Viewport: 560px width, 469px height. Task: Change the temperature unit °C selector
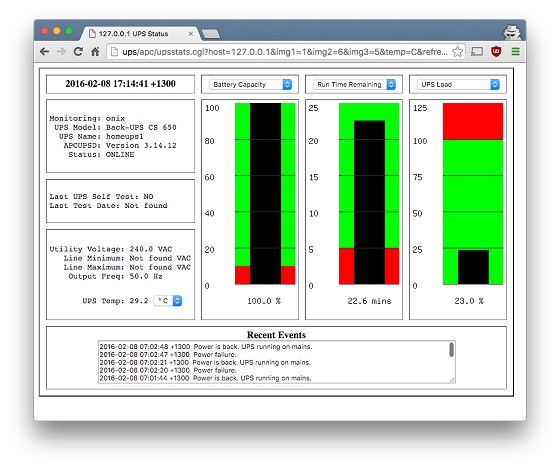[x=168, y=301]
